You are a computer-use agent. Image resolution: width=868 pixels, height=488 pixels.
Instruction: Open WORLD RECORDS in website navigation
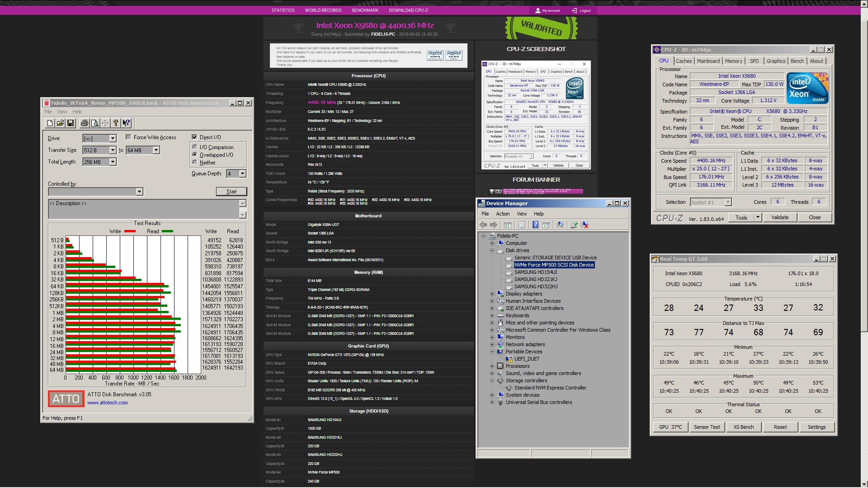click(x=323, y=10)
